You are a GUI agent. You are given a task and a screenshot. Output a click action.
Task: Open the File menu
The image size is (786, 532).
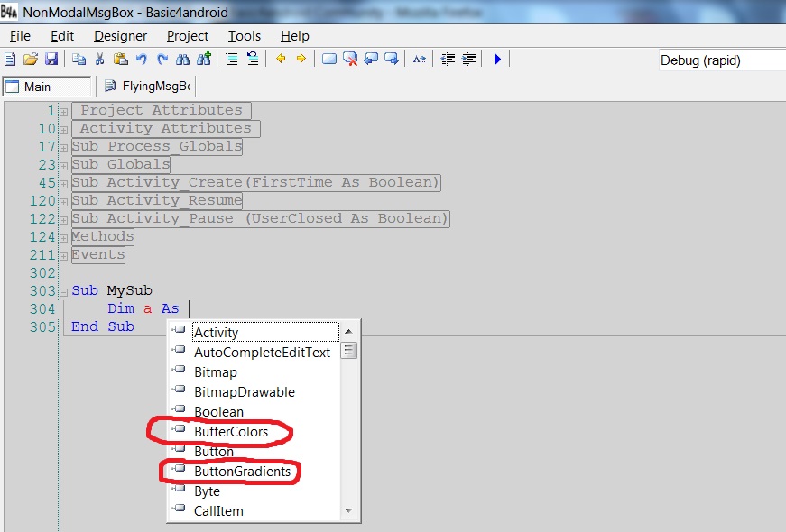click(x=20, y=36)
